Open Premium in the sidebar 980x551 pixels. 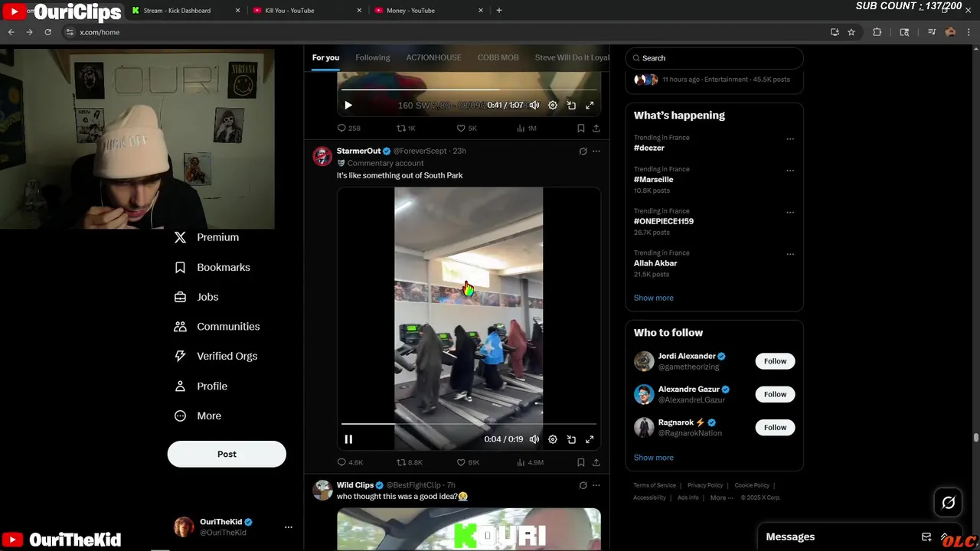pos(207,237)
